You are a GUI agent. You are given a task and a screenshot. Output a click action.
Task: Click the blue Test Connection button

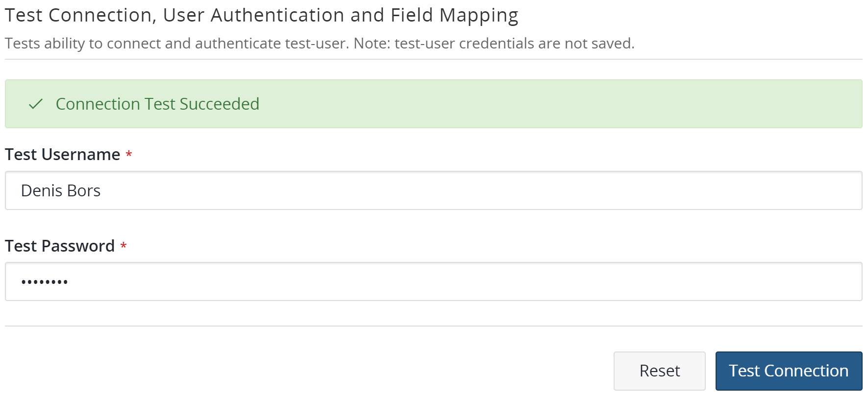(x=788, y=371)
